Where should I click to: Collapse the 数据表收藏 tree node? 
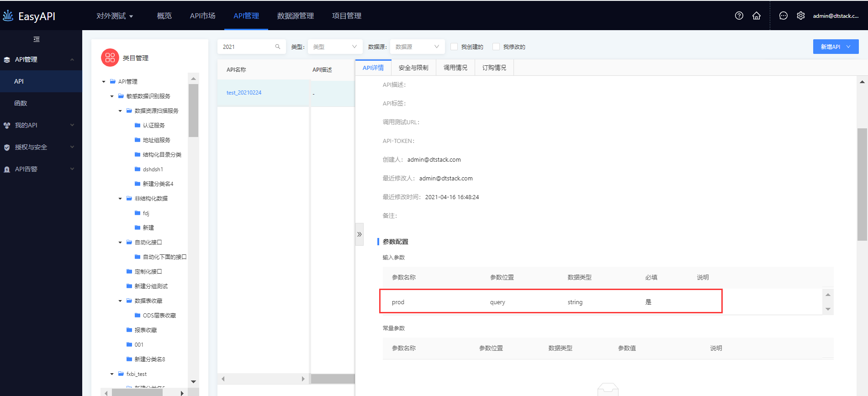coord(120,301)
